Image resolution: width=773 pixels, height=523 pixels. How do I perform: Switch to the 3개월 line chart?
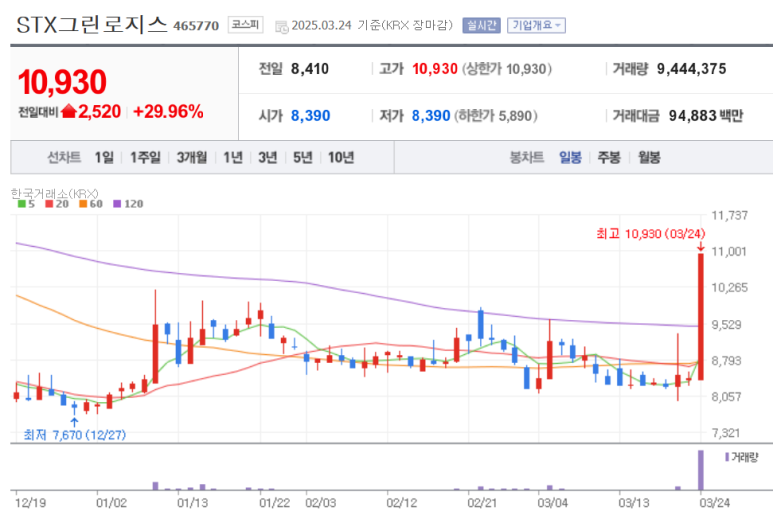pyautogui.click(x=192, y=157)
